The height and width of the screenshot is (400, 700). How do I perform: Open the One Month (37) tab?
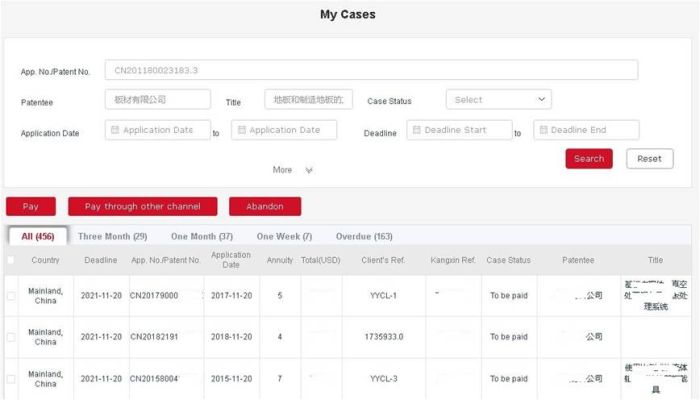(x=202, y=236)
